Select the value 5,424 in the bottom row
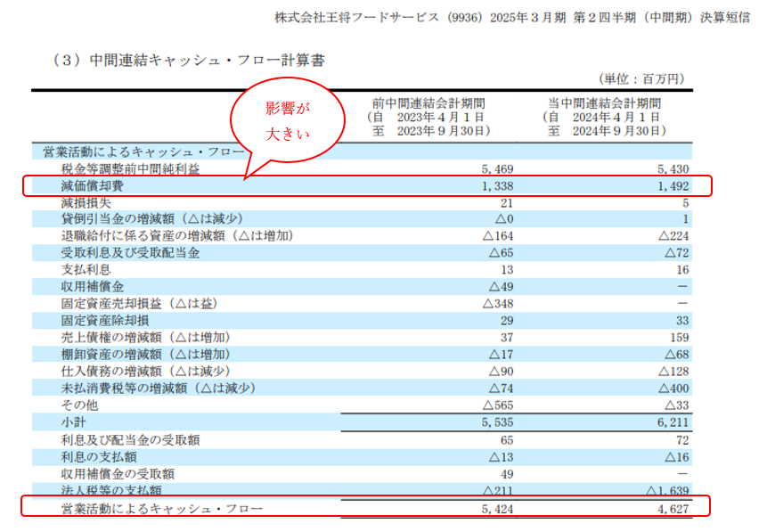Screen dimensions: 767x532 pos(494,509)
